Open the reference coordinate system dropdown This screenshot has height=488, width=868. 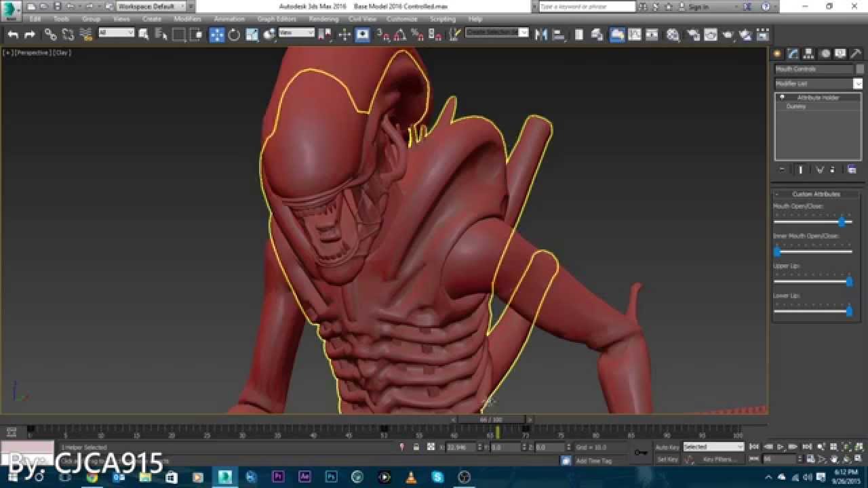pos(296,33)
